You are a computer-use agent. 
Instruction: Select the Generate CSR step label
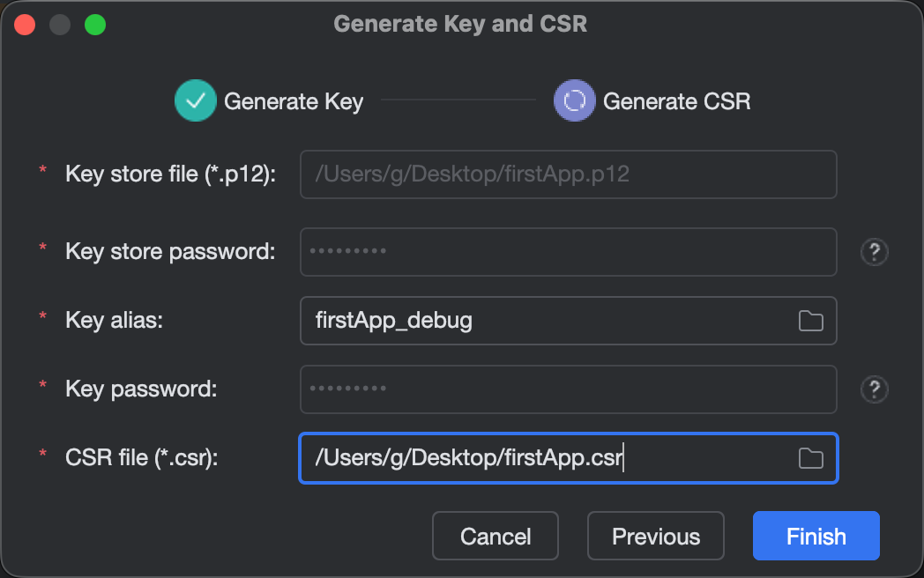tap(676, 101)
